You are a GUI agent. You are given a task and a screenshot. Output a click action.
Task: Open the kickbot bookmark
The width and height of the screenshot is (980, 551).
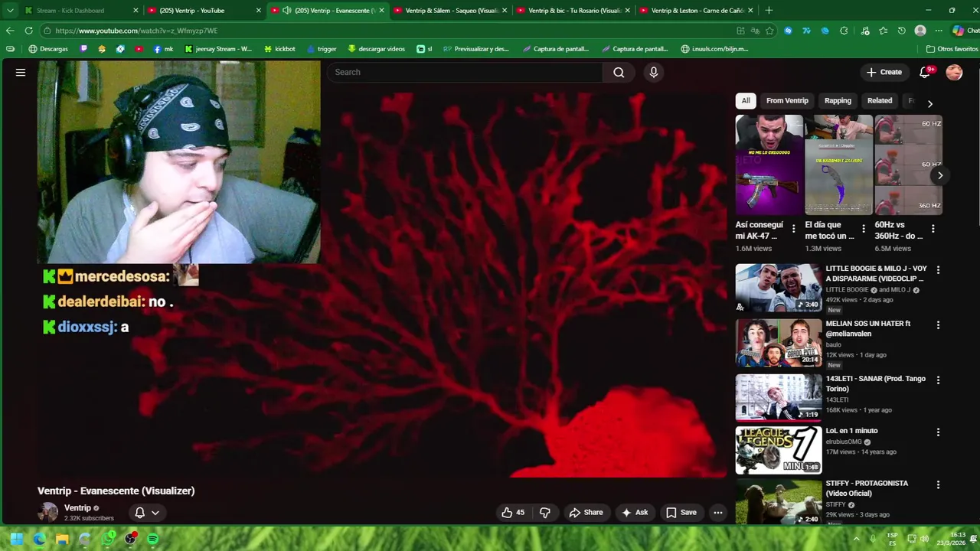[279, 49]
